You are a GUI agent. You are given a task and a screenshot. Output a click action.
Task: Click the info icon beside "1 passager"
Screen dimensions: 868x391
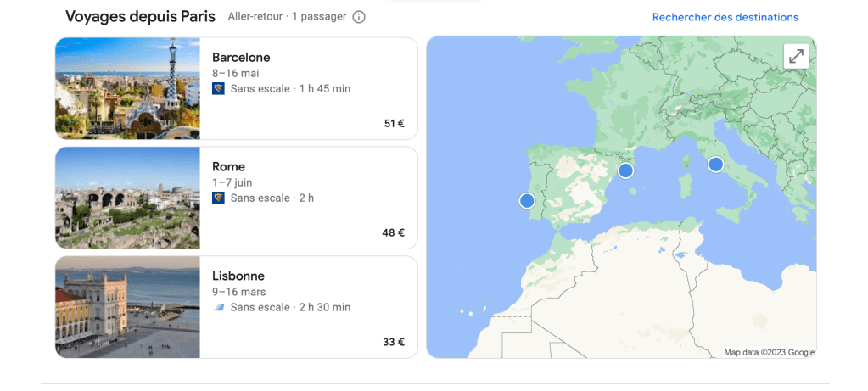pyautogui.click(x=359, y=17)
